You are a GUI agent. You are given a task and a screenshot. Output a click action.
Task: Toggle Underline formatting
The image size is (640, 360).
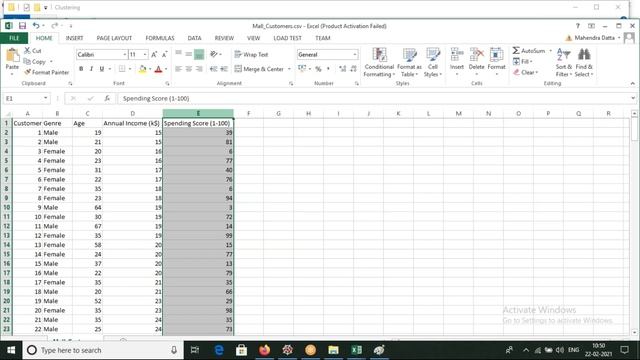coord(102,69)
